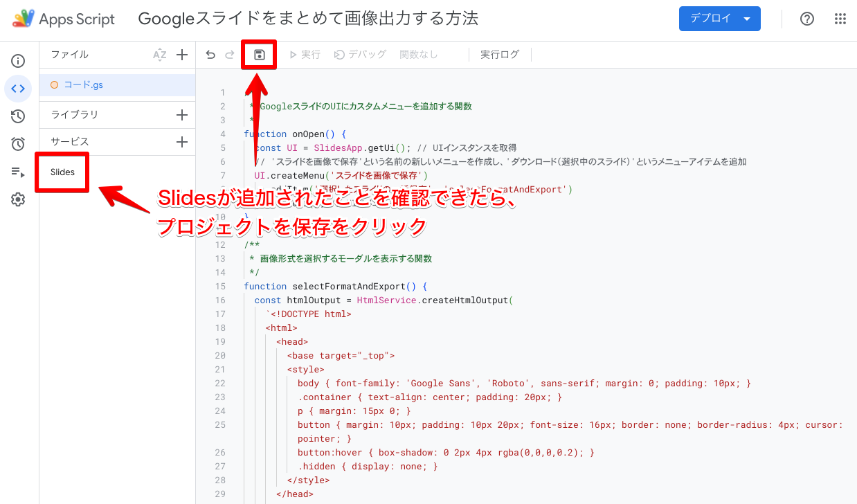Select the Slides service entry

coord(62,172)
